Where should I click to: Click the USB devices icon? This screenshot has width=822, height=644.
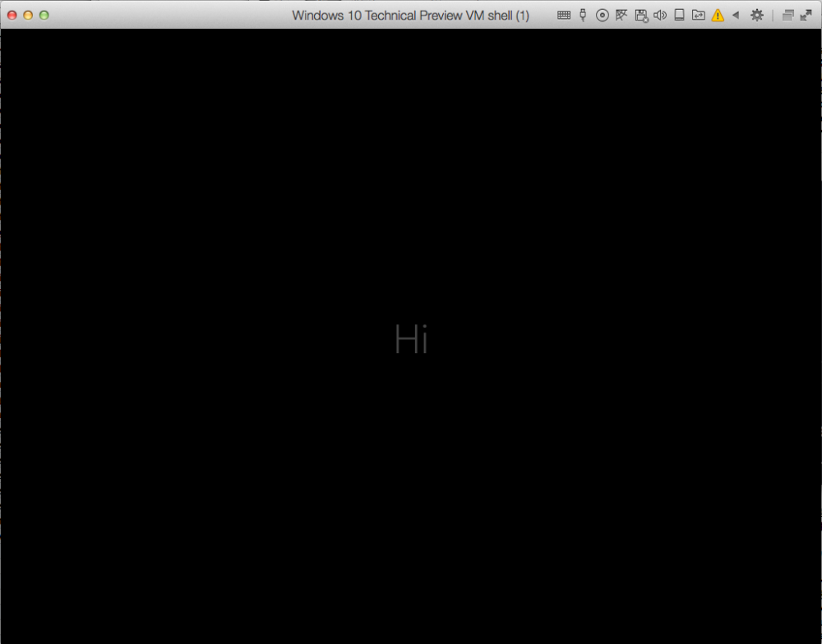tap(583, 15)
